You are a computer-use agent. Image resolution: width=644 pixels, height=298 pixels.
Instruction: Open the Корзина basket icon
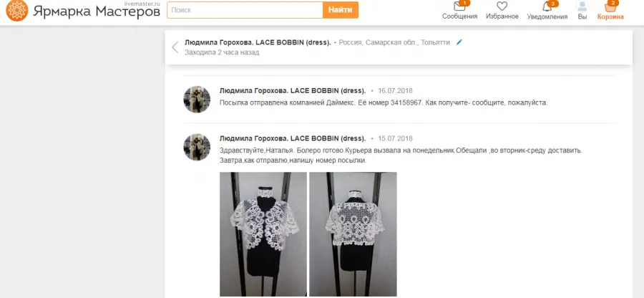click(610, 6)
